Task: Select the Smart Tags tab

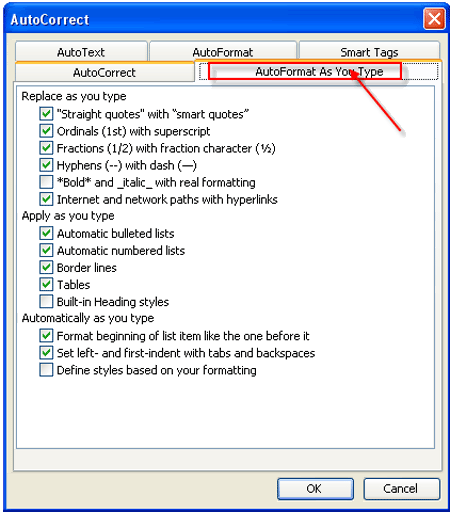Action: (369, 52)
